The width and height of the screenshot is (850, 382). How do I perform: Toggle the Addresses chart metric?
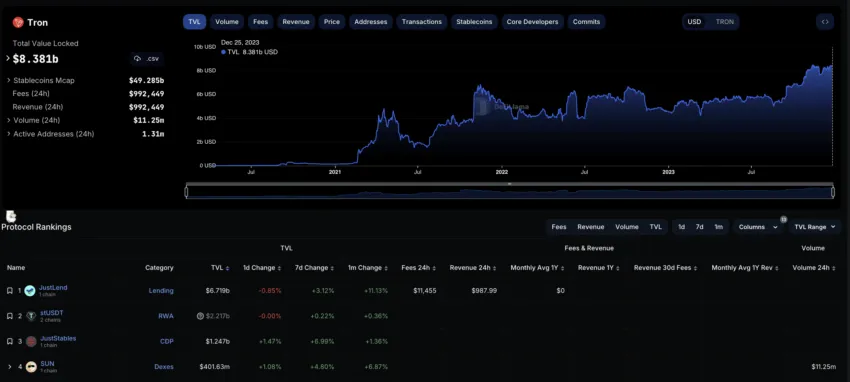pos(371,22)
